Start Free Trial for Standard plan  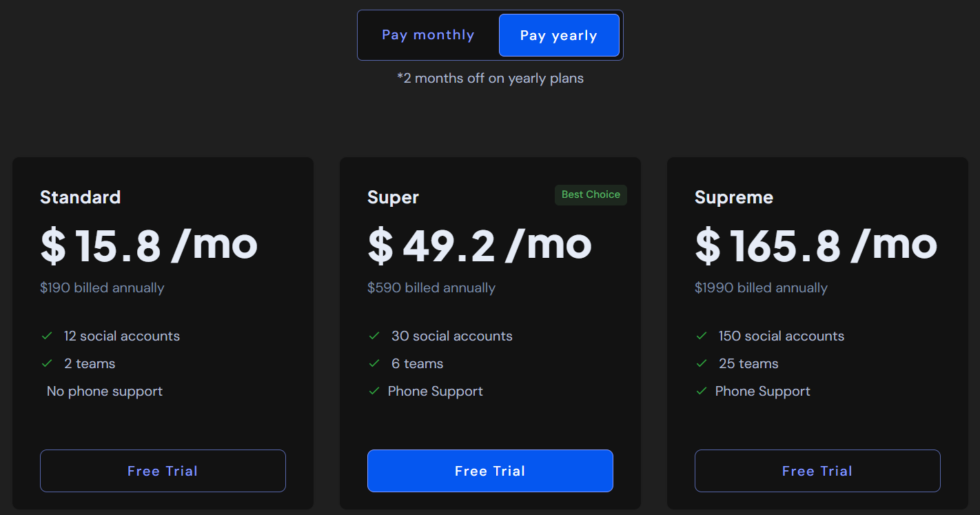[x=163, y=471]
